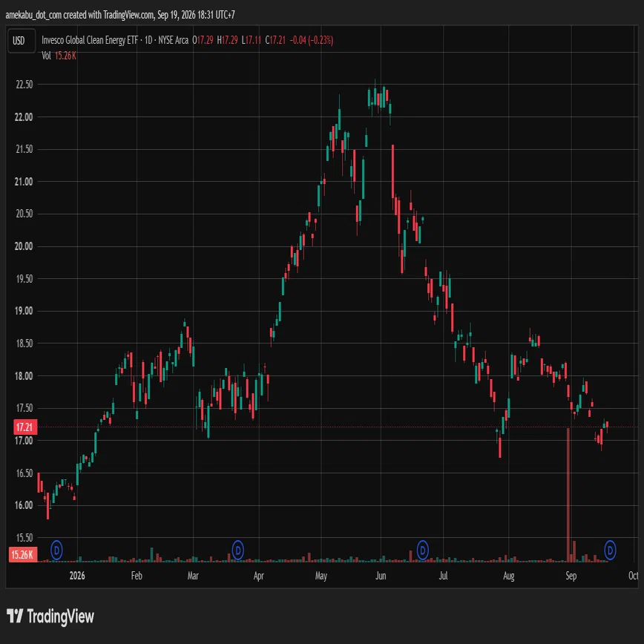Open the dividend marker between Mar and Apr
The image size is (644, 644).
tap(238, 550)
